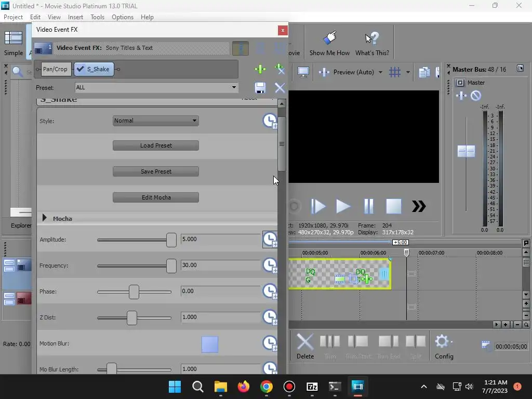Open the Insert menu
The width and height of the screenshot is (532, 399).
(75, 17)
